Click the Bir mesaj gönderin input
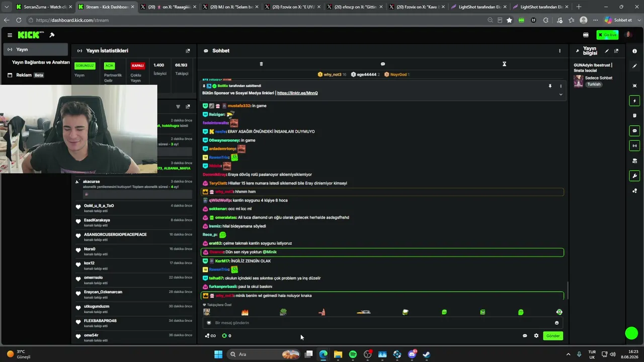Image resolution: width=644 pixels, height=362 pixels. pos(382,323)
